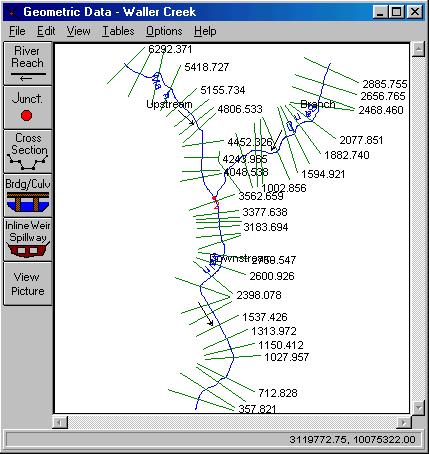
Task: Select the Junct. red dot tool
Action: (28, 107)
